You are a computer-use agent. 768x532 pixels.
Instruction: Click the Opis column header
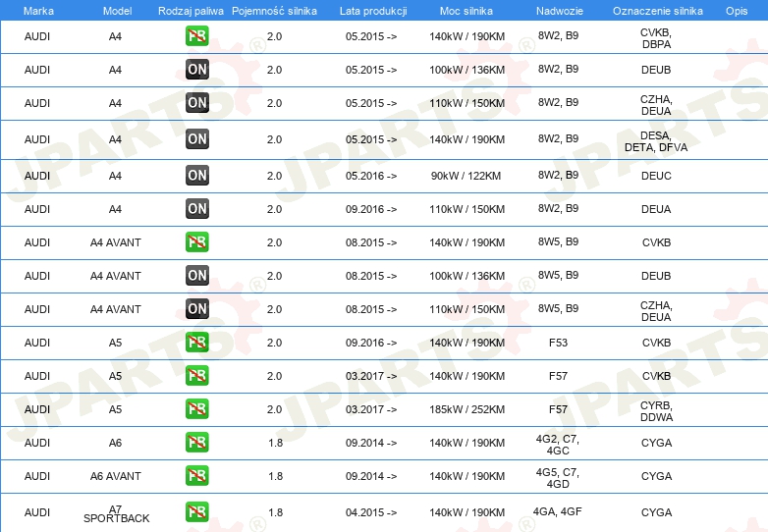click(x=737, y=11)
